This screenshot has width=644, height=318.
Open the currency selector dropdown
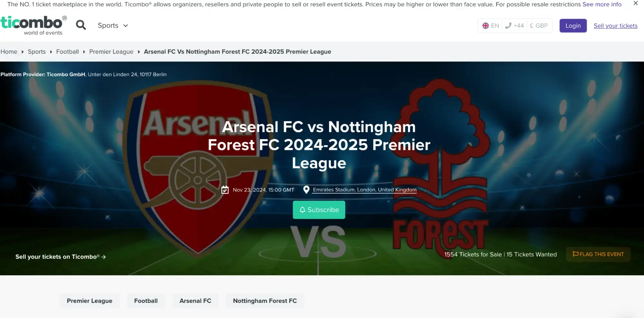click(539, 25)
